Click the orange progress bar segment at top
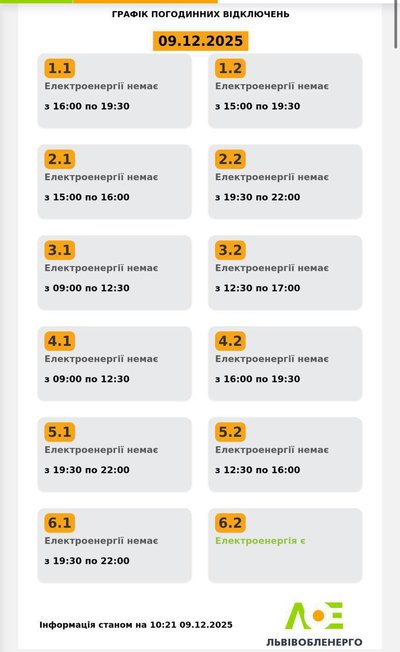This screenshot has width=400, height=652. pyautogui.click(x=145, y=1)
